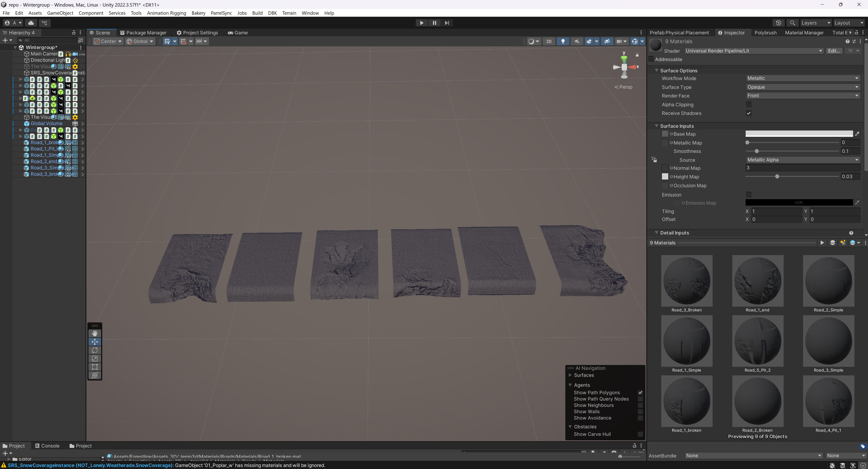Toggle 2D scene view mode
This screenshot has width=868, height=469.
pyautogui.click(x=549, y=41)
